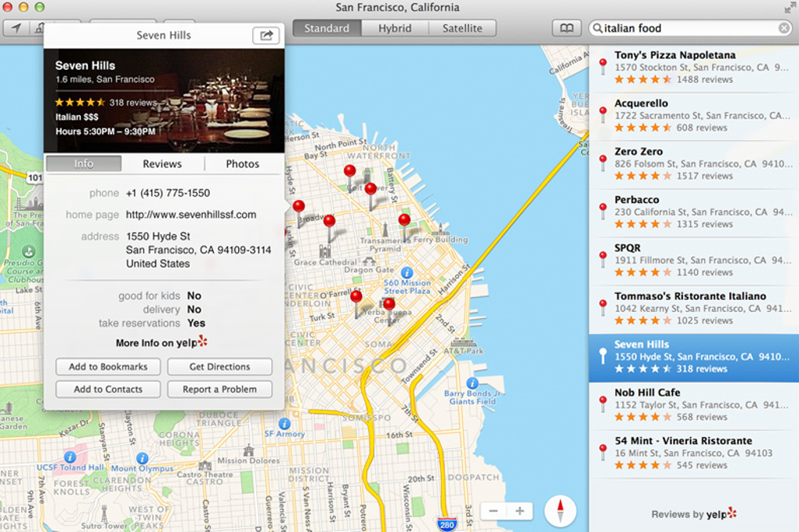Click Reviews by yelp footer text
Viewport: 799px width, 532px height.
click(693, 514)
